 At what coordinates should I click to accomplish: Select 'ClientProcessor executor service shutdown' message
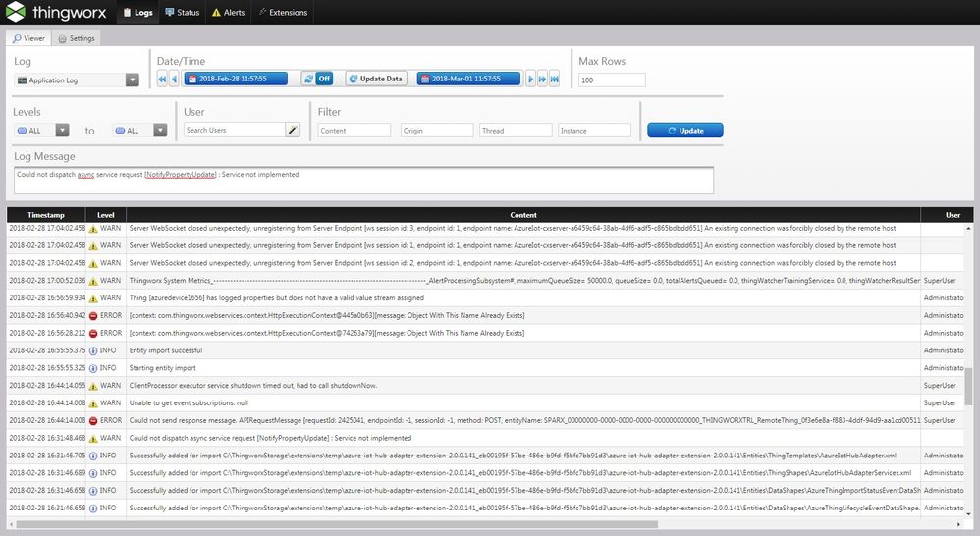[x=253, y=386]
